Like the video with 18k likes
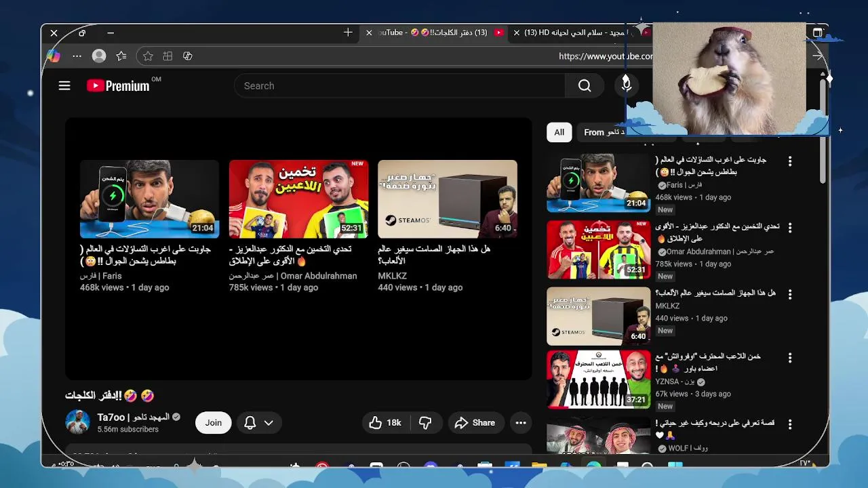868x488 pixels. click(x=385, y=423)
